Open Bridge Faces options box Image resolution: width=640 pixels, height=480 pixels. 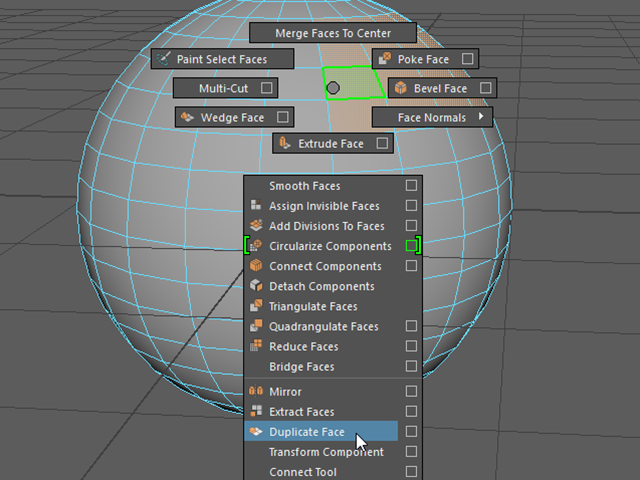pyautogui.click(x=411, y=366)
